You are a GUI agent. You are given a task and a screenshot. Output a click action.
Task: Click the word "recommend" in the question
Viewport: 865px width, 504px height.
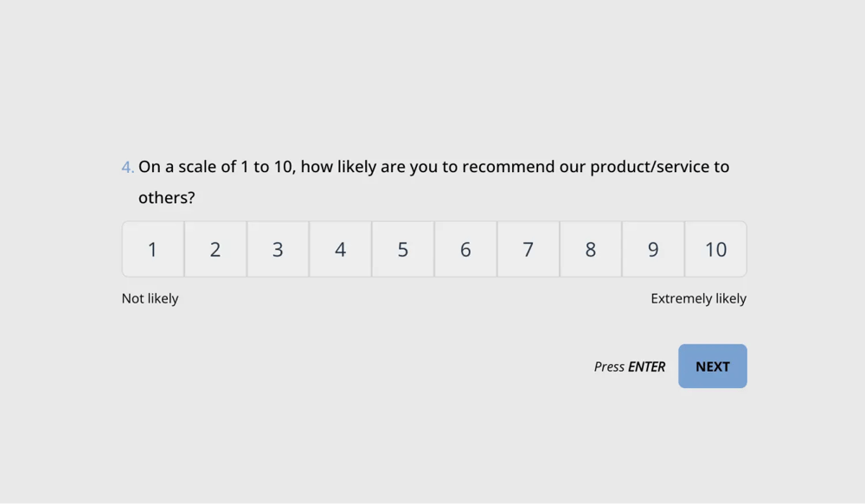(503, 167)
